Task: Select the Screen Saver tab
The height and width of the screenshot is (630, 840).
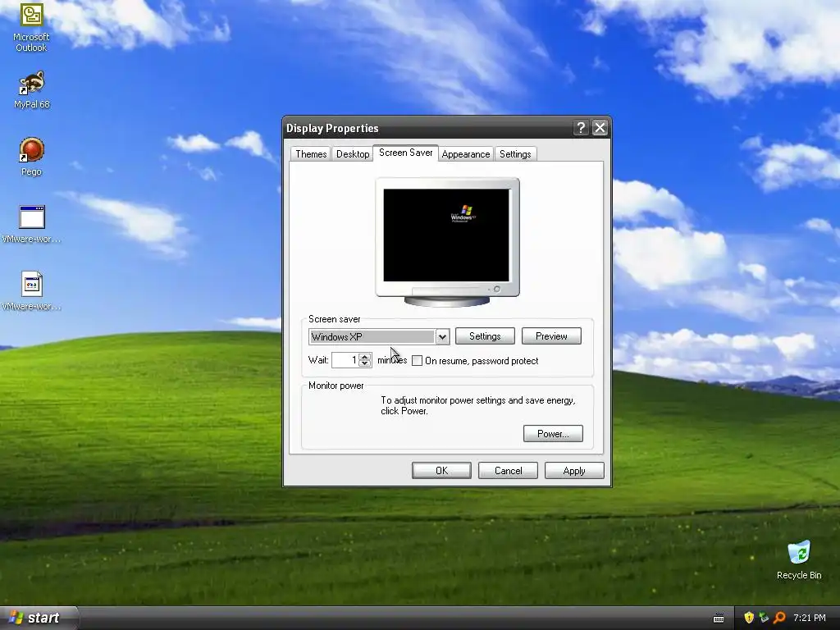Action: click(405, 153)
